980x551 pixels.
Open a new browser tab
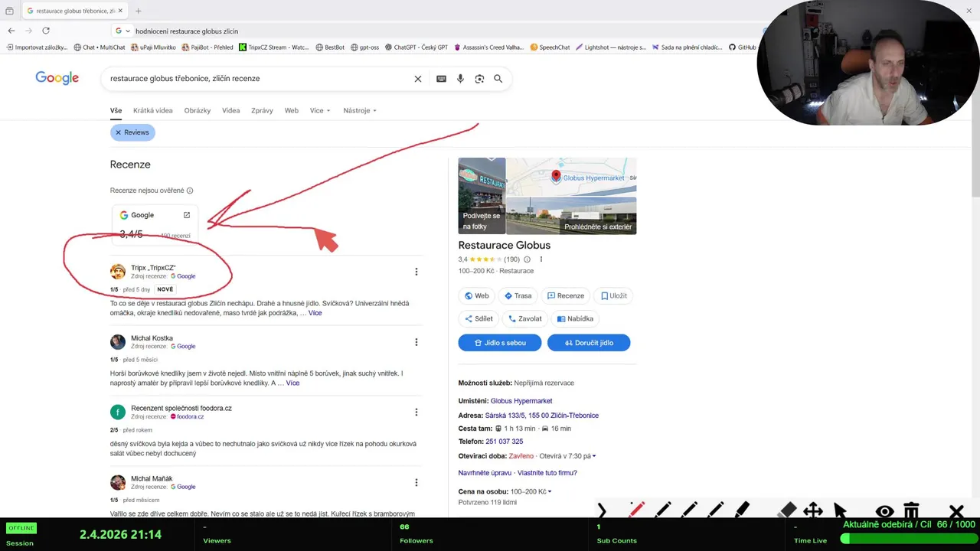click(x=139, y=11)
